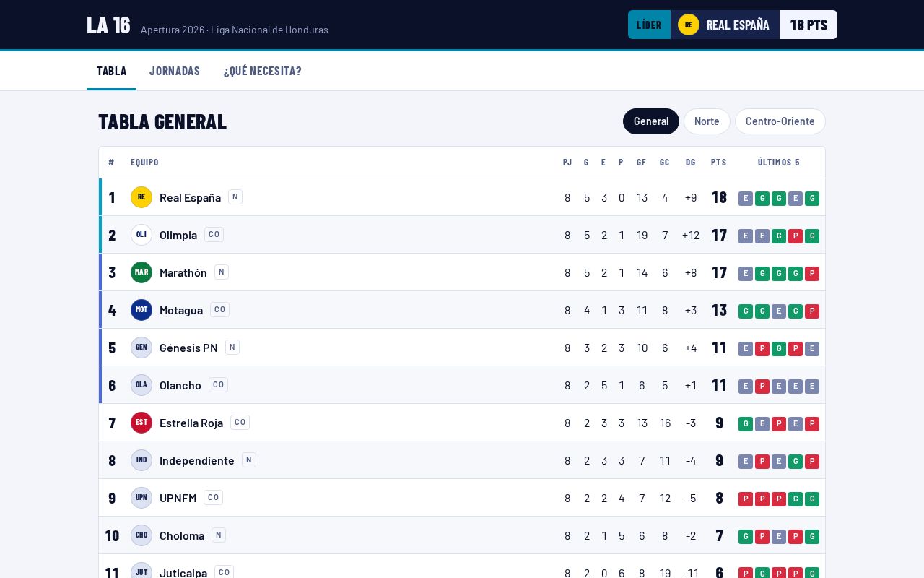Image resolution: width=924 pixels, height=578 pixels.
Task: Click the LA 16 site logo
Action: (x=108, y=25)
